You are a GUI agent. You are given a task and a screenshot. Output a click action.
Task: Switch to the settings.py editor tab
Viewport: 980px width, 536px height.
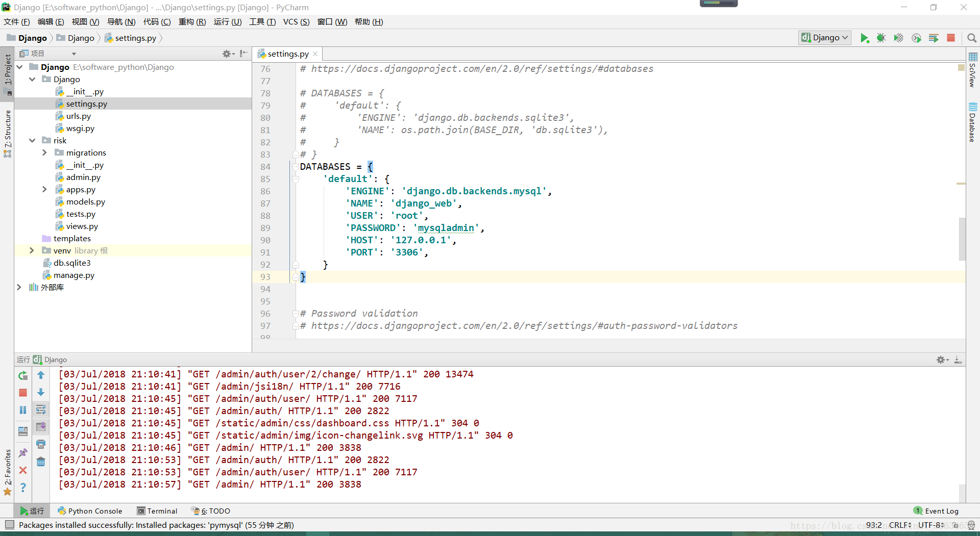288,54
